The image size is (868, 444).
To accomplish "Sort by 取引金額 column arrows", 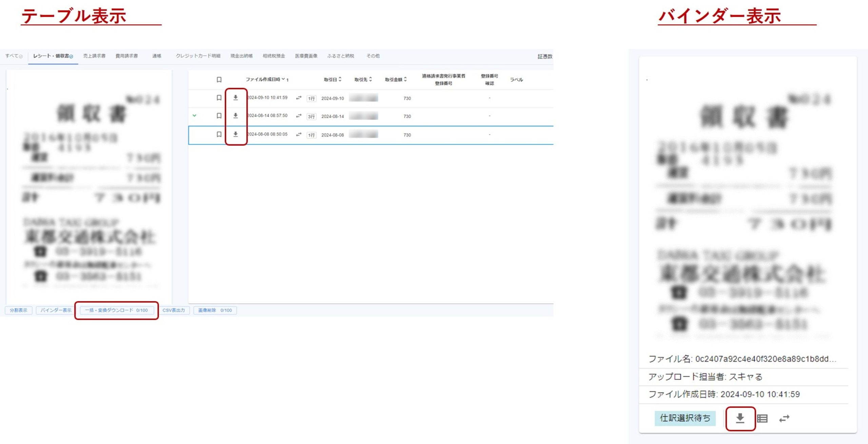I will coord(405,79).
